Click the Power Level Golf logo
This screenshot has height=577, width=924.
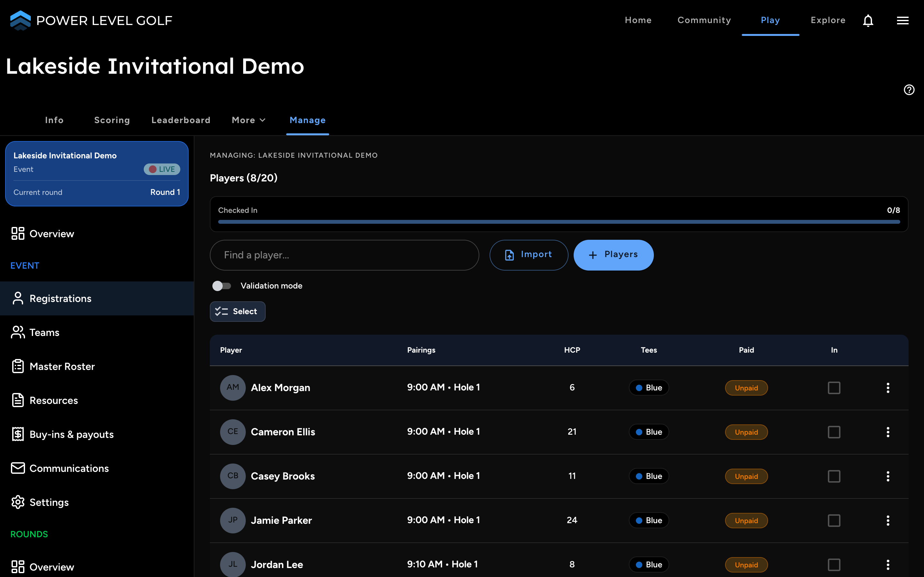91,21
